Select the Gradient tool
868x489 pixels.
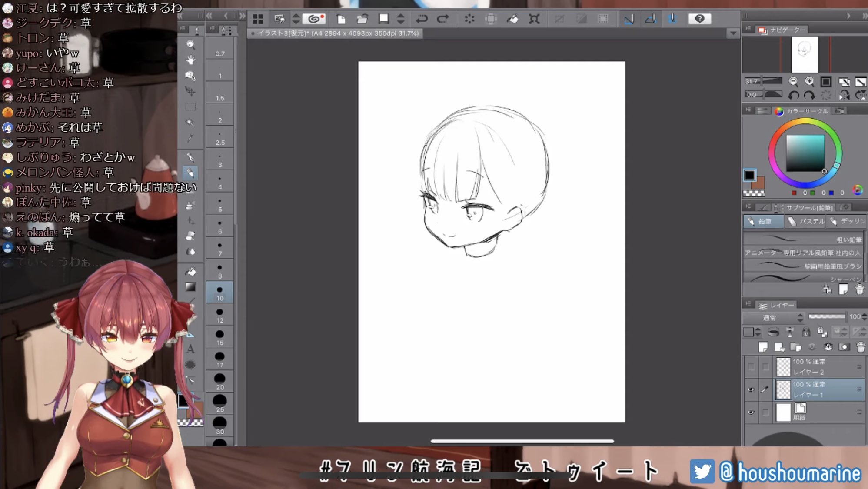click(x=190, y=287)
